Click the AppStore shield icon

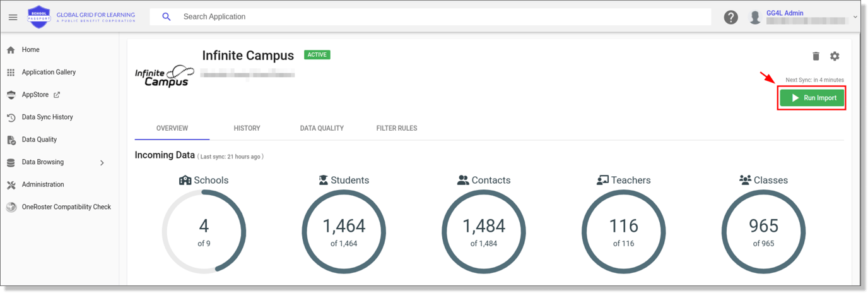click(11, 95)
